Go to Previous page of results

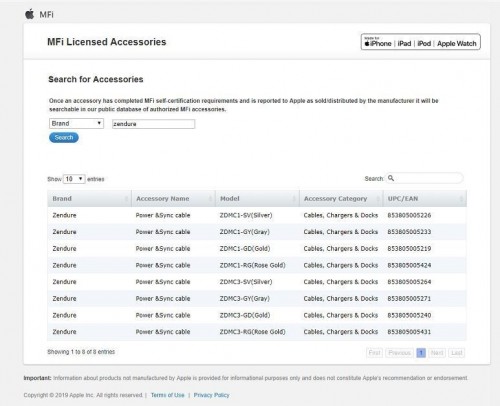[x=399, y=353]
